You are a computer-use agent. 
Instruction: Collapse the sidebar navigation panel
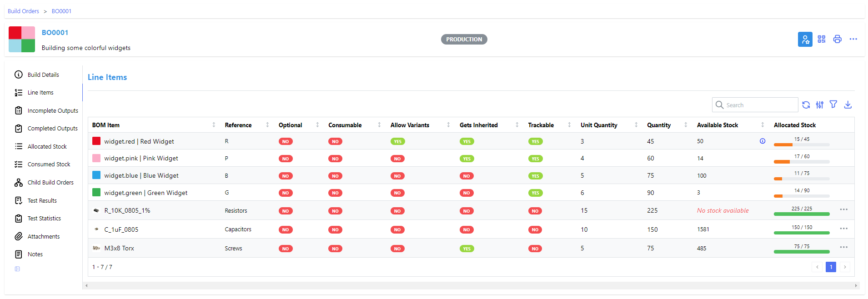coord(17,269)
